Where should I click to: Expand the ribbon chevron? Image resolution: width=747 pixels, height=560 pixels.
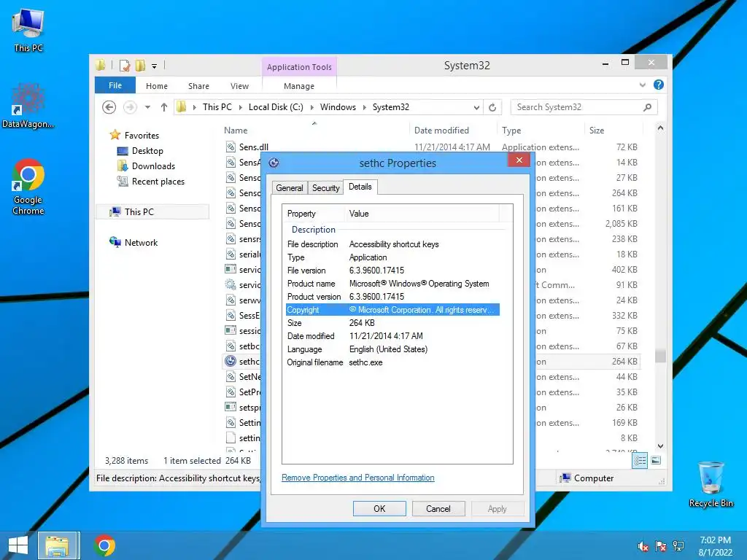pyautogui.click(x=642, y=85)
